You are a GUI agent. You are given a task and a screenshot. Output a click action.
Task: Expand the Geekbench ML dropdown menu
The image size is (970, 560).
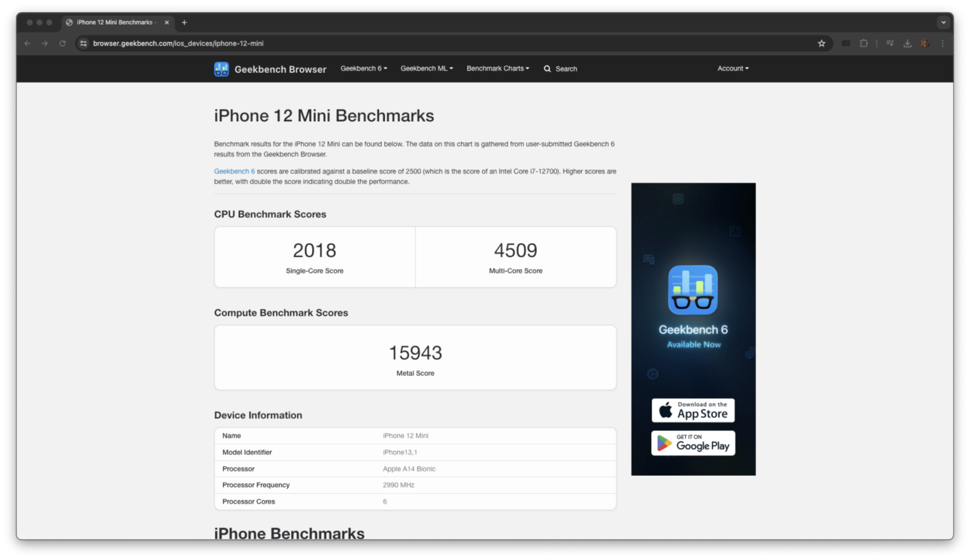coord(427,68)
